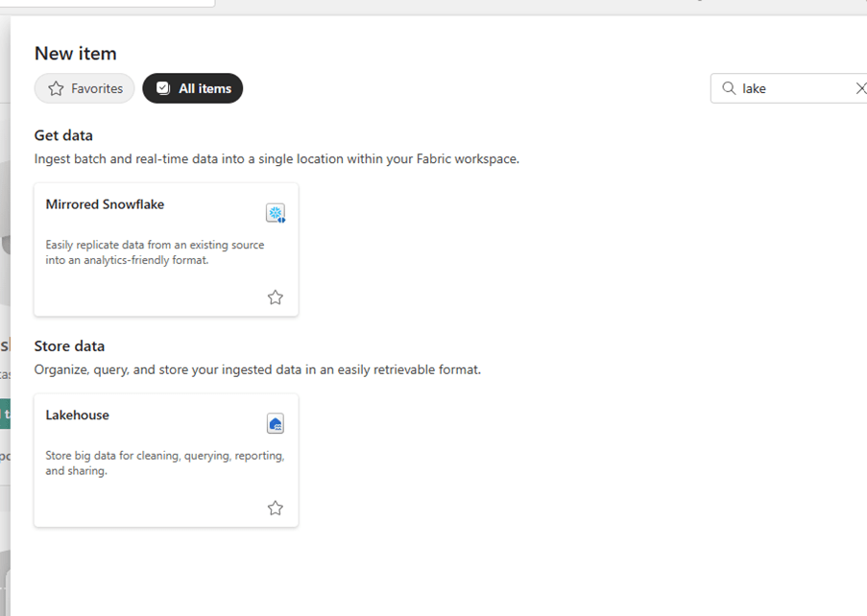Click the 'Store data' section heading

tap(69, 346)
